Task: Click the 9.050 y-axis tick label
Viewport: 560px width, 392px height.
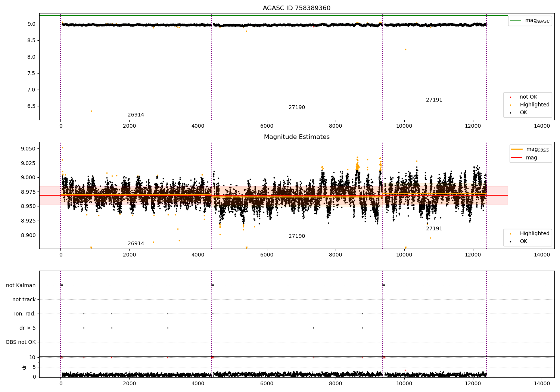Action: [28, 149]
